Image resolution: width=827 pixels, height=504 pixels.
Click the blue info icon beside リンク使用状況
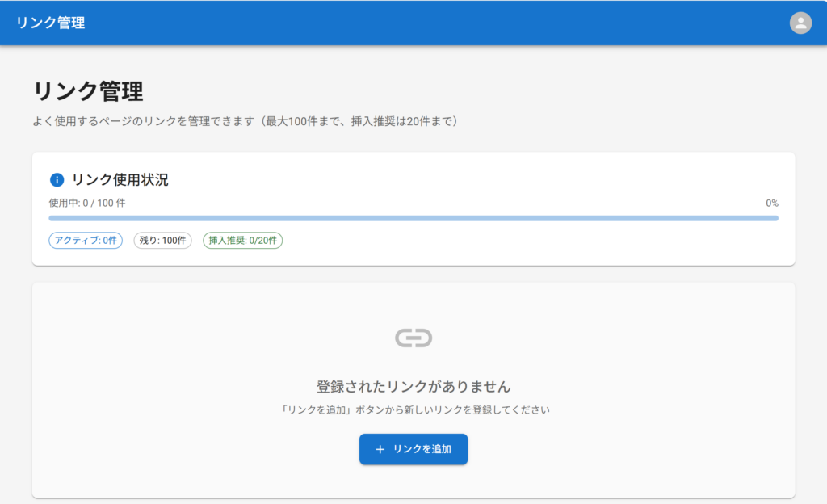pyautogui.click(x=57, y=180)
